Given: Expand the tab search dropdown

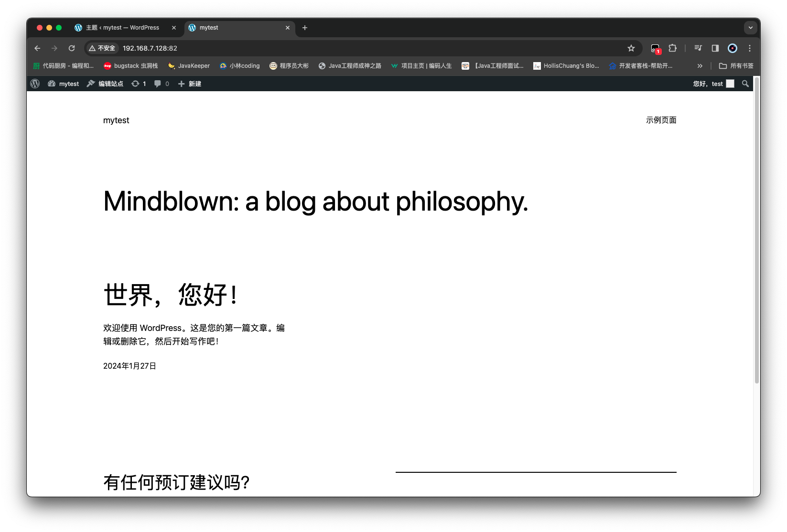Looking at the screenshot, I should [x=751, y=28].
